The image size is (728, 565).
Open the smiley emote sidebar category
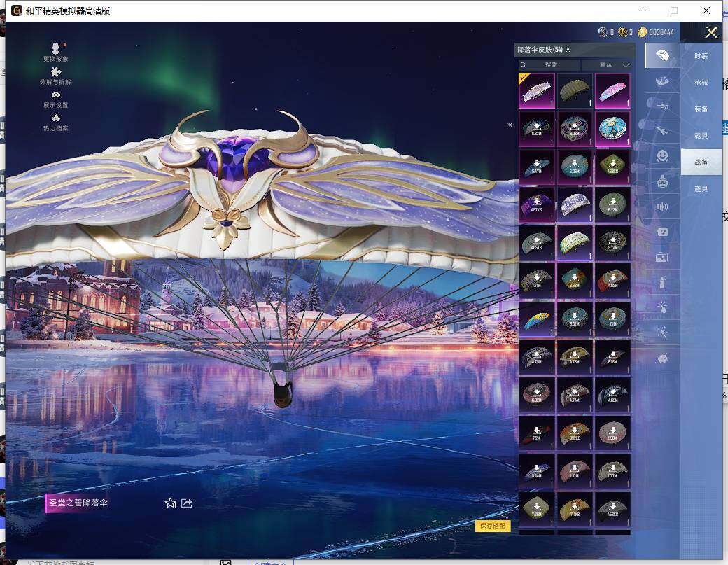[x=662, y=155]
